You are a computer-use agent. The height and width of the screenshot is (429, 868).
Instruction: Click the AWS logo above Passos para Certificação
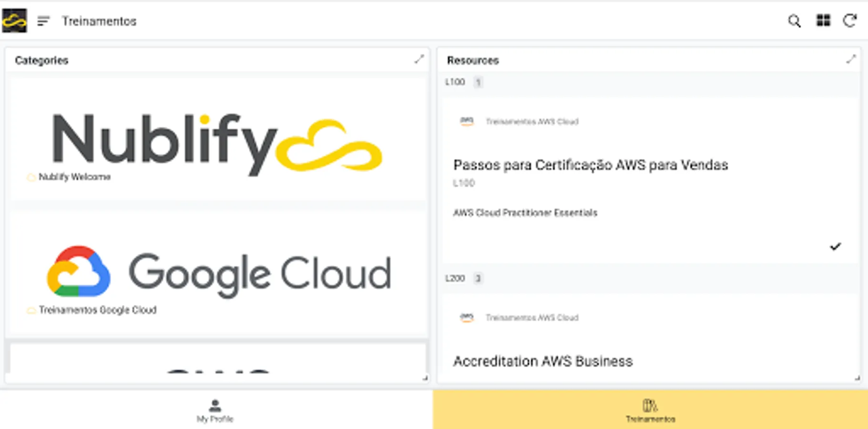click(x=467, y=122)
